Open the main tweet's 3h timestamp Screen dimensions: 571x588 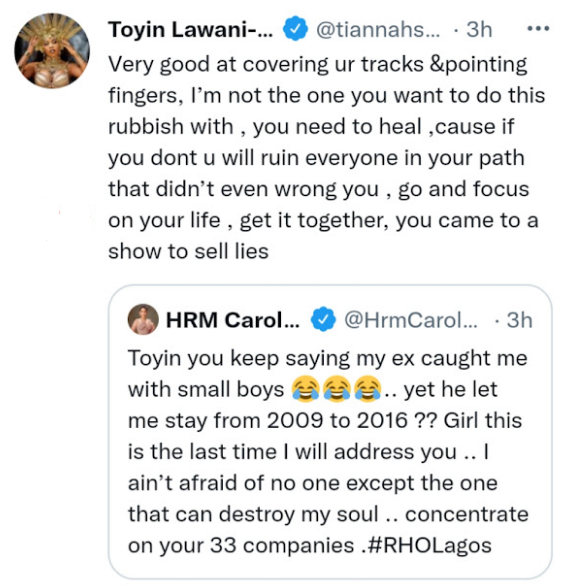(479, 29)
